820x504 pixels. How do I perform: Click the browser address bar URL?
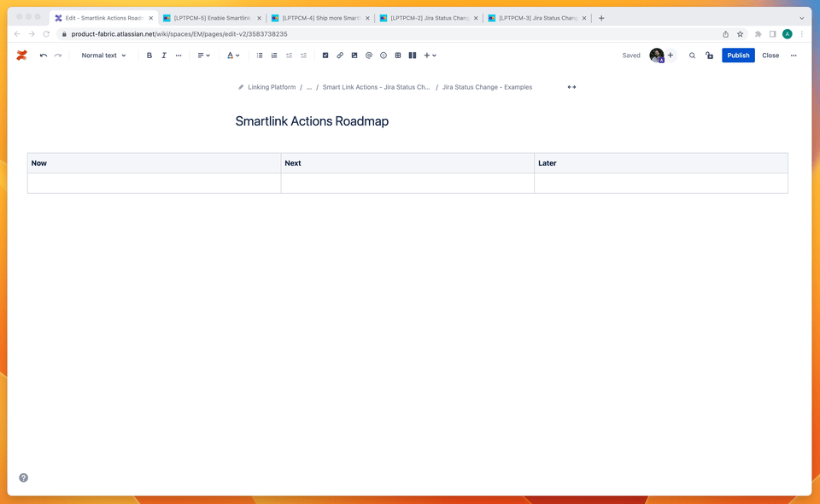[179, 34]
